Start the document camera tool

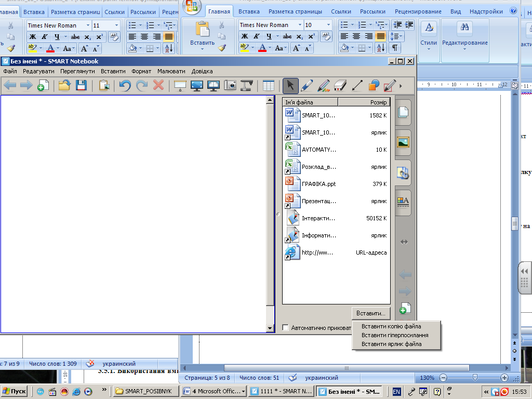(x=247, y=86)
